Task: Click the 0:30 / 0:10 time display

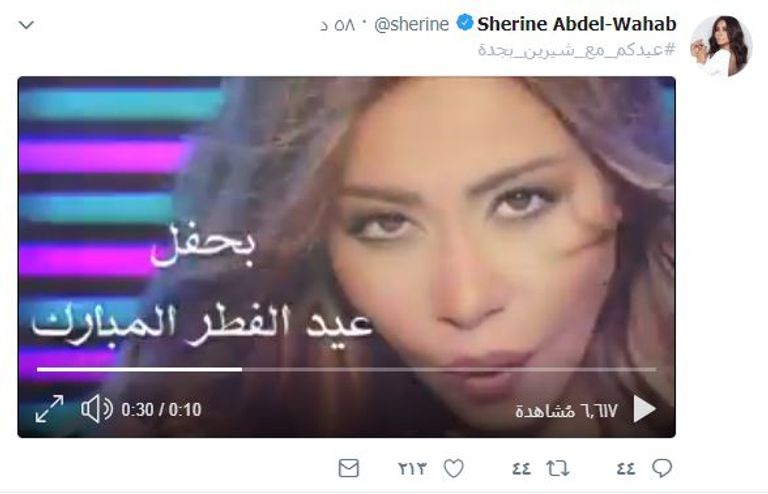Action: [x=161, y=409]
